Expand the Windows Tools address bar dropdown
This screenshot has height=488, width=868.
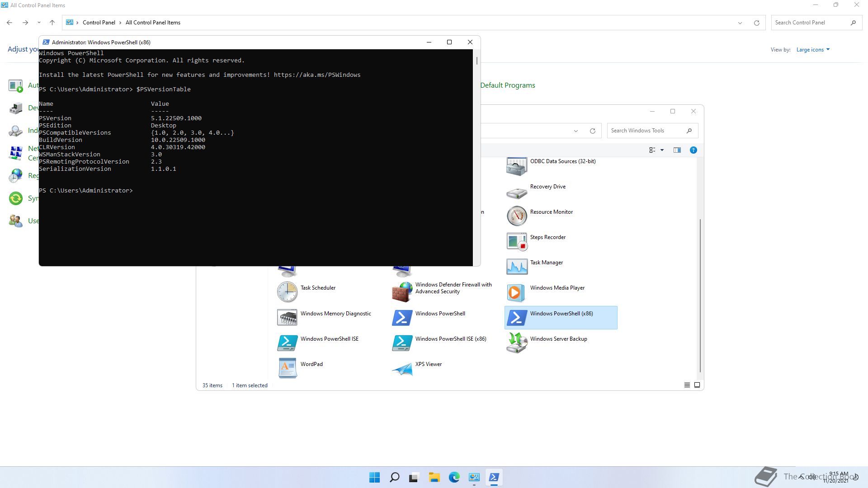tap(576, 131)
